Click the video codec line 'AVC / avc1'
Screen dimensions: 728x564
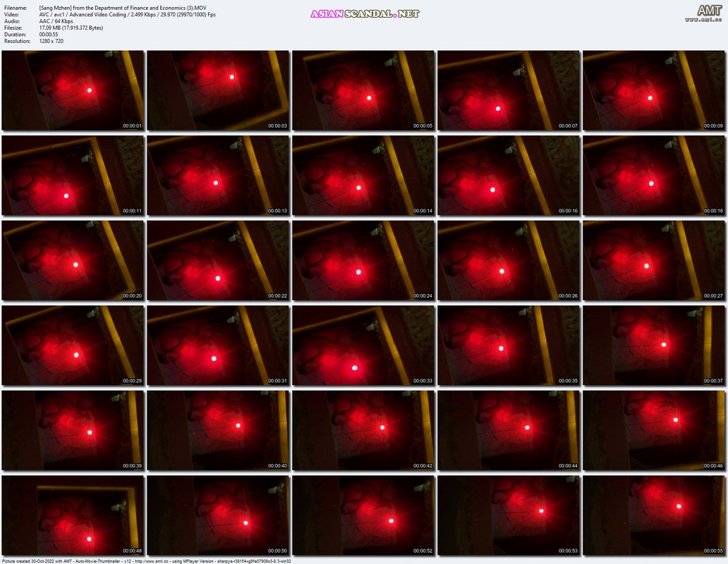pos(127,14)
